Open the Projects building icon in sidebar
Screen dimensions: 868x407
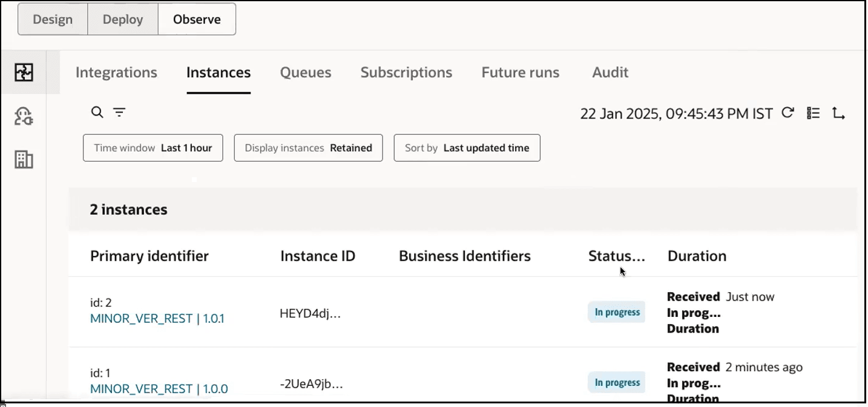[24, 160]
